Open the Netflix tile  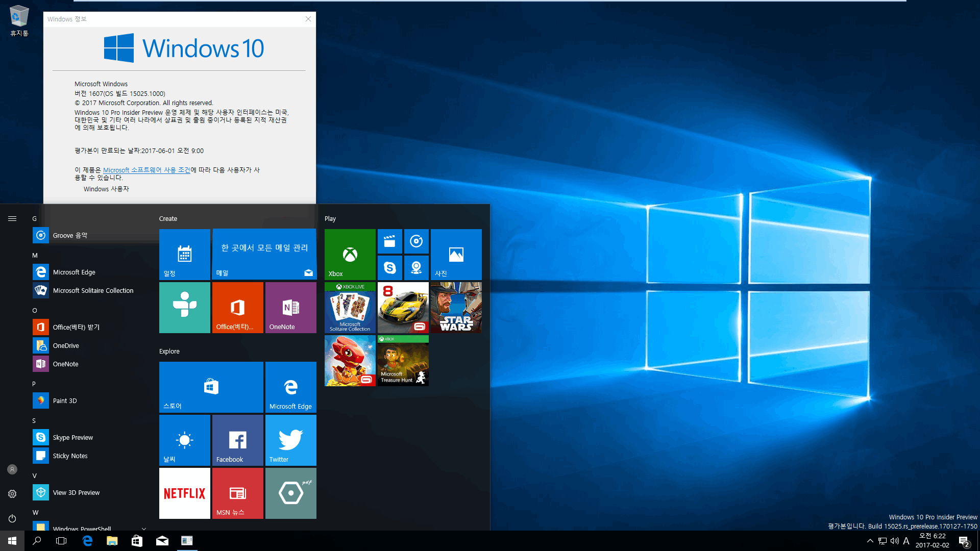tap(185, 493)
